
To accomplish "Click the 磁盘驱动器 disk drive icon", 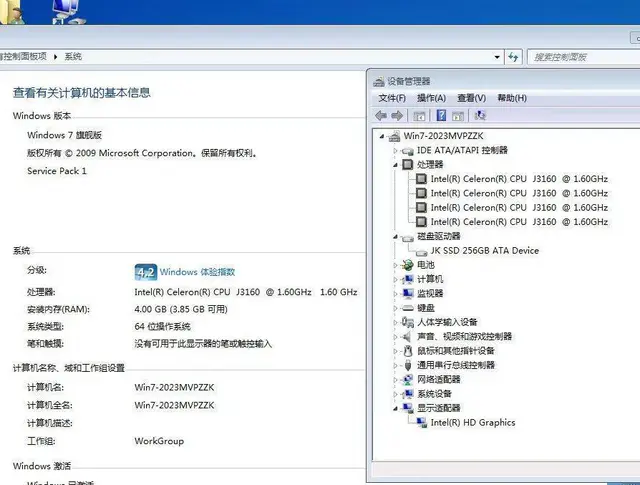I will point(407,237).
